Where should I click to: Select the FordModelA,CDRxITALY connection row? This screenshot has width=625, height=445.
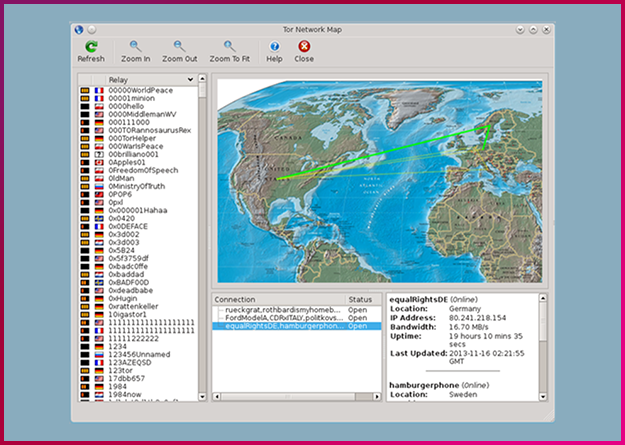[297, 318]
